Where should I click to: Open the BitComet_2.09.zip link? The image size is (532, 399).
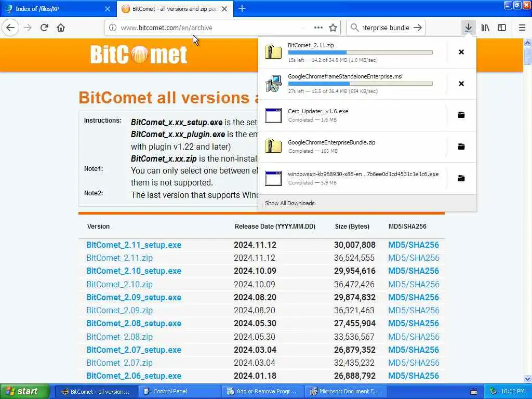119,311
